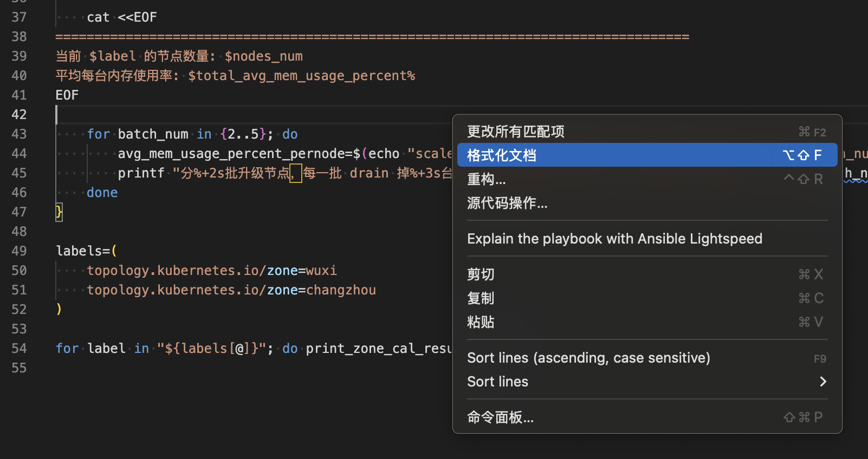This screenshot has width=868, height=459.
Task: Click 'labels=(' on line 49
Action: (87, 251)
